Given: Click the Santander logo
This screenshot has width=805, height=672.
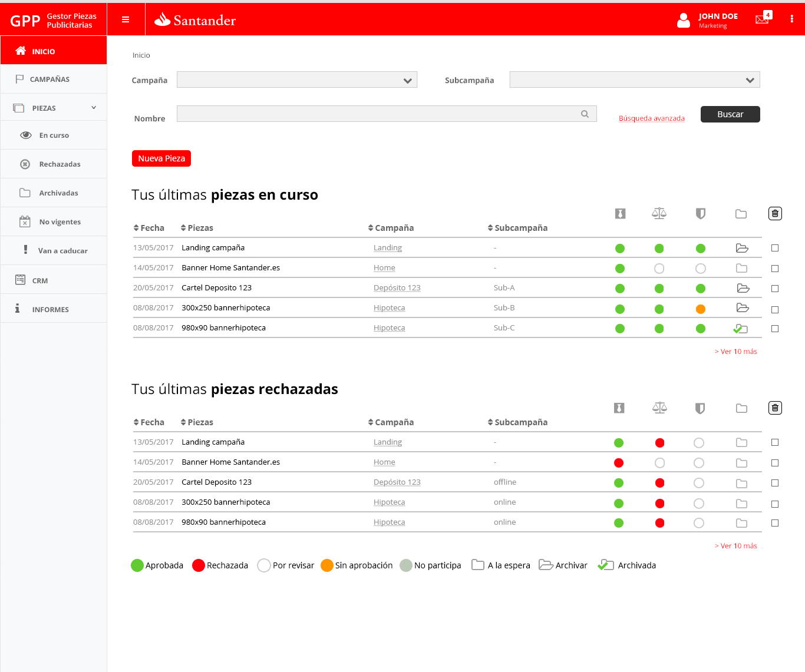Looking at the screenshot, I should tap(195, 20).
